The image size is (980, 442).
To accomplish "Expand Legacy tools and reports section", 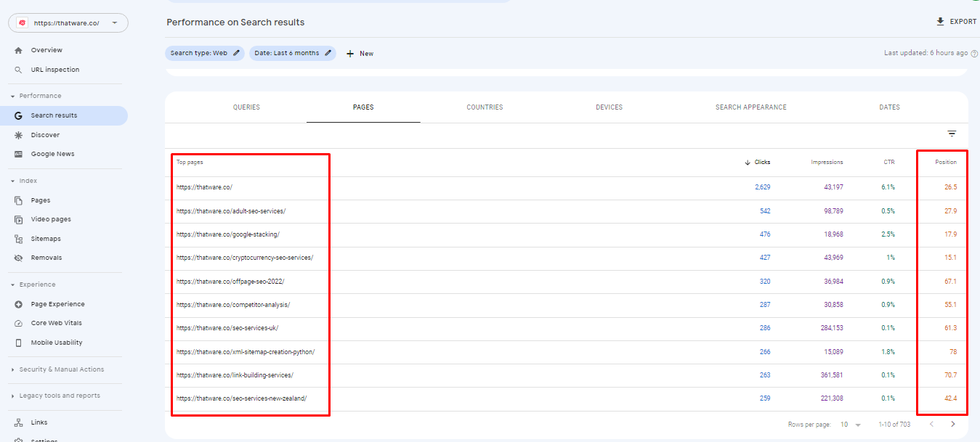I will (x=12, y=396).
